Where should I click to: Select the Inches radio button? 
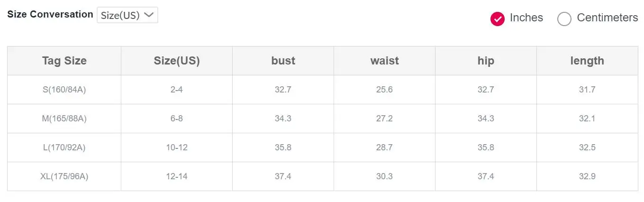click(498, 18)
